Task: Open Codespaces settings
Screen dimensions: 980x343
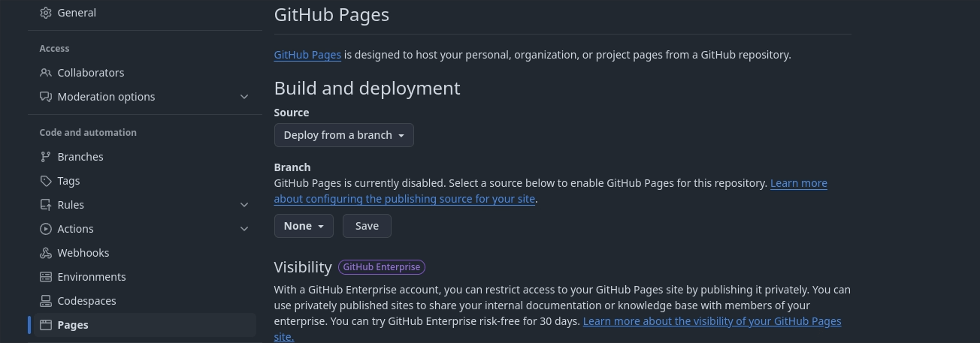Action: click(x=145, y=301)
